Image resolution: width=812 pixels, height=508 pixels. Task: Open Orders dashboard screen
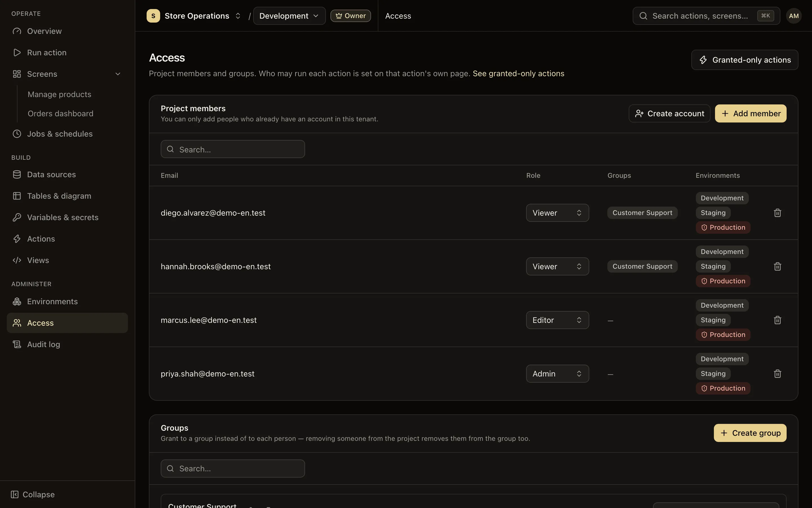(x=60, y=113)
